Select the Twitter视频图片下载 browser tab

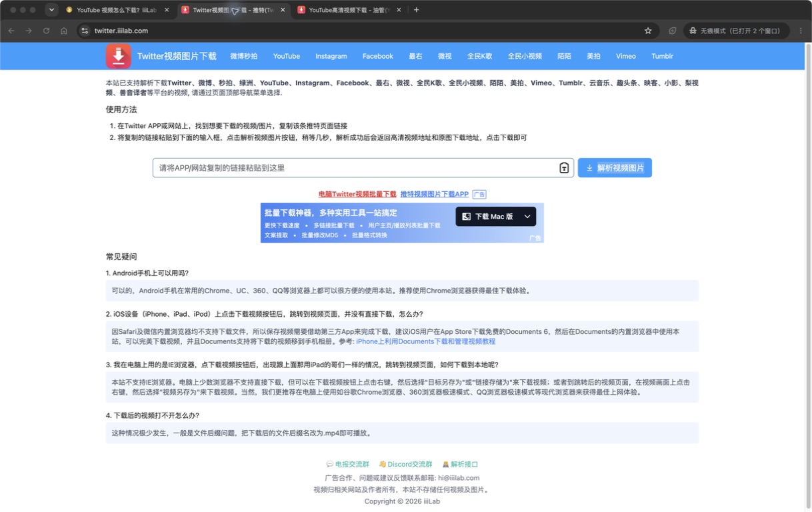[233, 10]
